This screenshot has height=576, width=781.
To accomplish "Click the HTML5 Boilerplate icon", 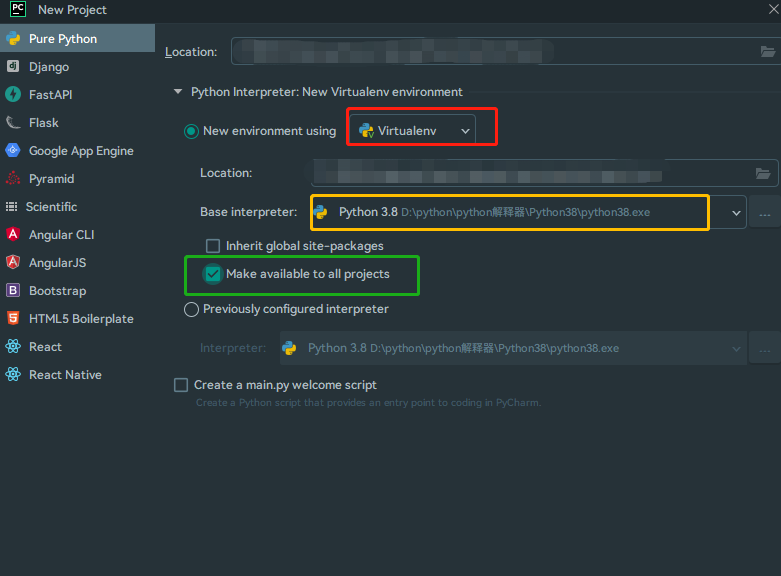I will point(13,318).
